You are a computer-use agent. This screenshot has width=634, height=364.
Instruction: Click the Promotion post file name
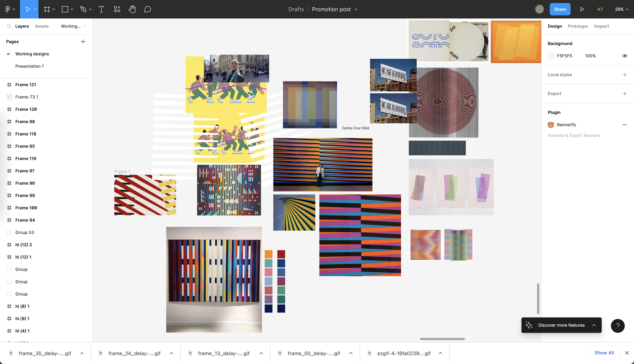tap(331, 9)
